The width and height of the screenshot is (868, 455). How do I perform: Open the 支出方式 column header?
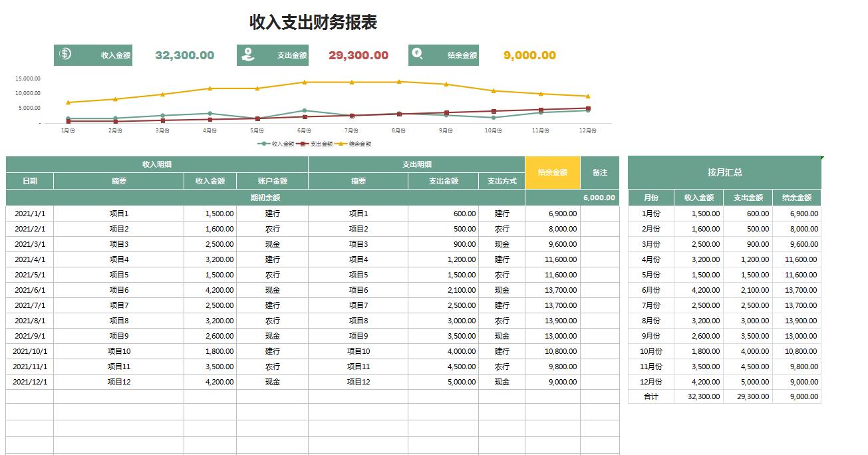click(501, 181)
